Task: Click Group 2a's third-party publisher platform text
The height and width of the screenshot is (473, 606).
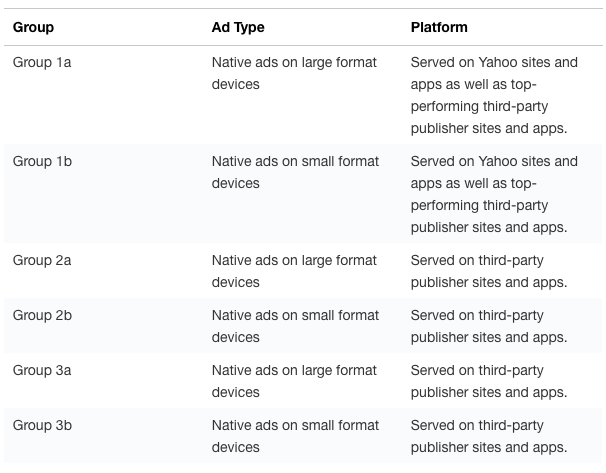Action: [x=489, y=271]
